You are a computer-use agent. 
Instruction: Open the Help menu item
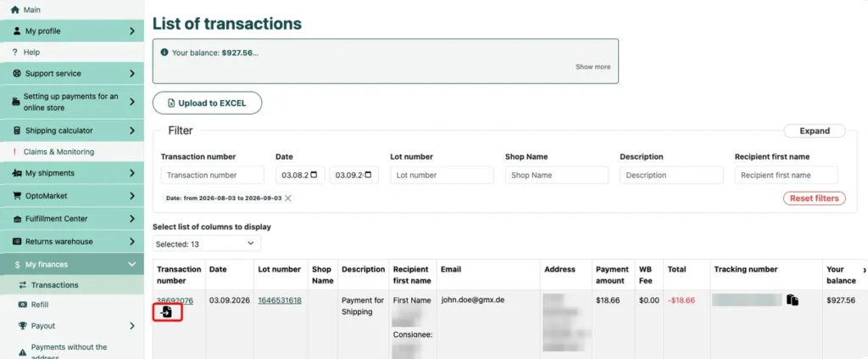(72, 52)
